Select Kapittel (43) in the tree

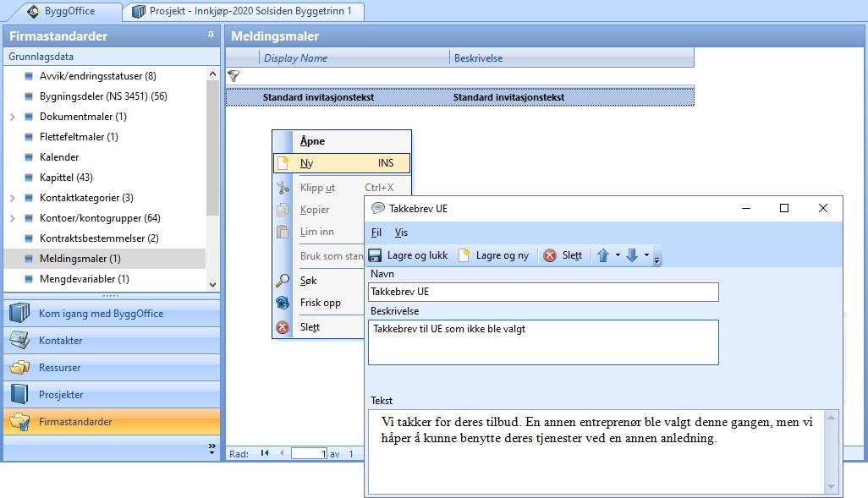[66, 178]
